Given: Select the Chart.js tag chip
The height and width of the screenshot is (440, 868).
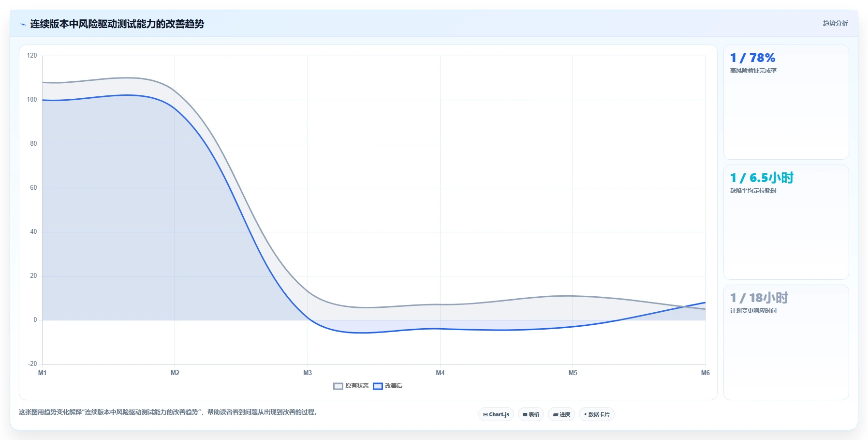Looking at the screenshot, I should [x=496, y=414].
